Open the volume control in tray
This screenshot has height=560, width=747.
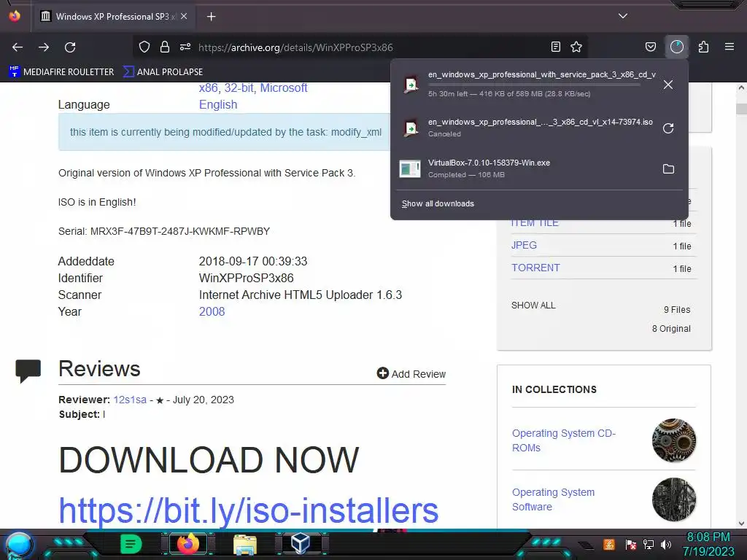point(667,545)
